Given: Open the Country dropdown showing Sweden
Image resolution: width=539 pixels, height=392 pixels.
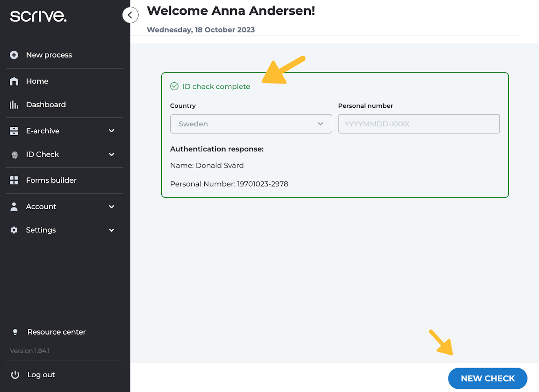Looking at the screenshot, I should point(251,124).
